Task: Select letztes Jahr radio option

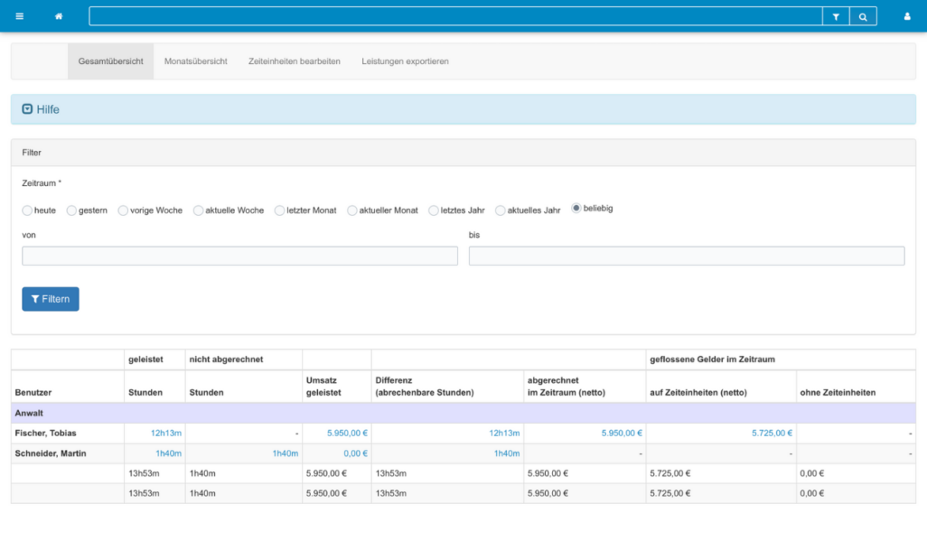Action: pos(434,210)
